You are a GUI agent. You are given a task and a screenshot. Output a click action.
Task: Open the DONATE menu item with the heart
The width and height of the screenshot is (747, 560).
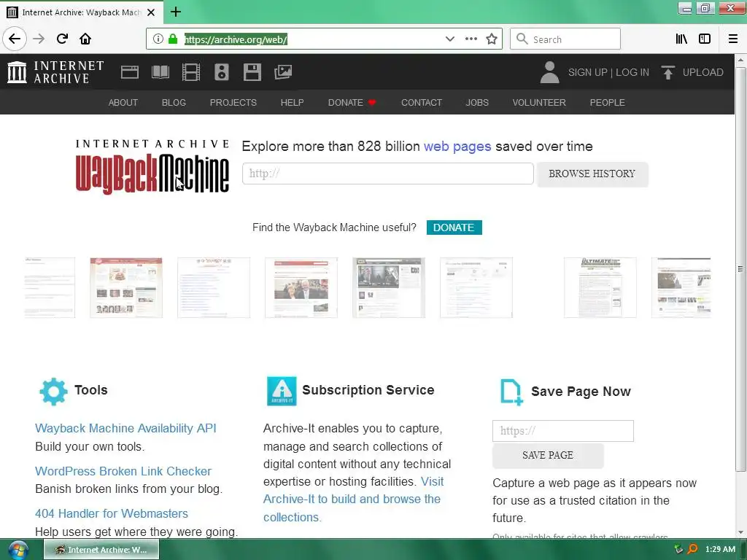click(x=352, y=102)
